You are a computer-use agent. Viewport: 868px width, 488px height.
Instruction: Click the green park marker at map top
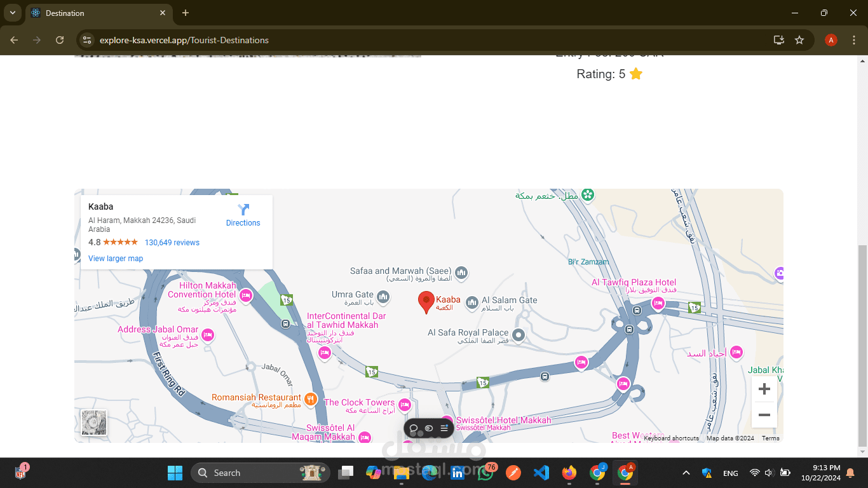tap(588, 195)
